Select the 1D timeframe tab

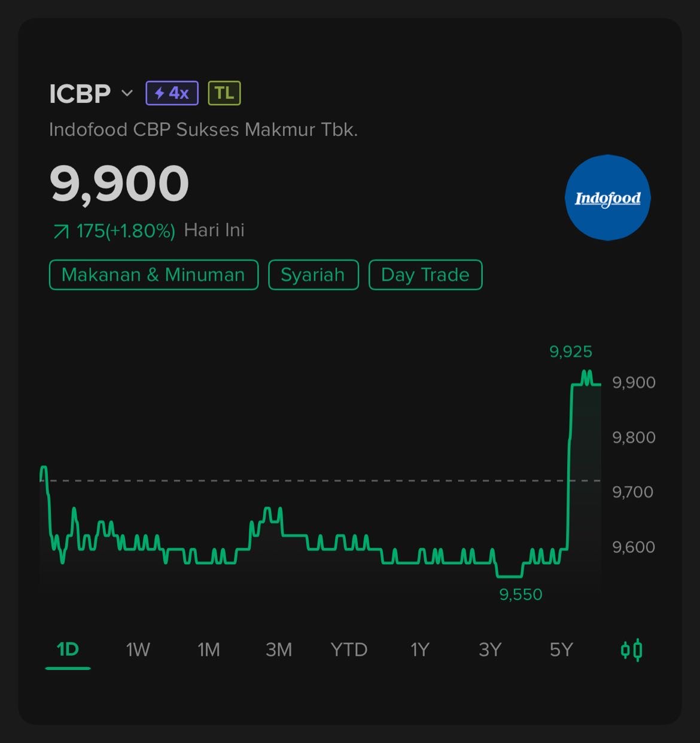click(x=68, y=650)
